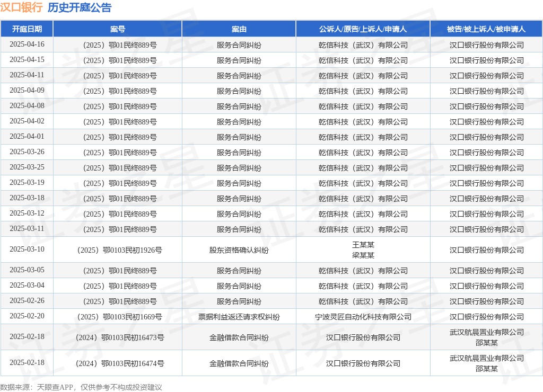
Task: Click defendant 邵某某 in 16474号 row
Action: point(486,369)
